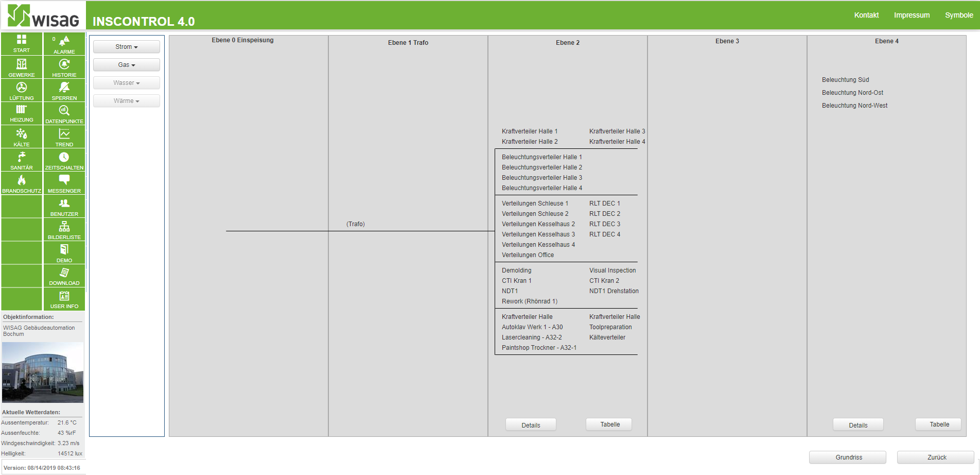Open the SANITÄR faucet icon
Image resolution: width=980 pixels, height=475 pixels.
(x=22, y=157)
